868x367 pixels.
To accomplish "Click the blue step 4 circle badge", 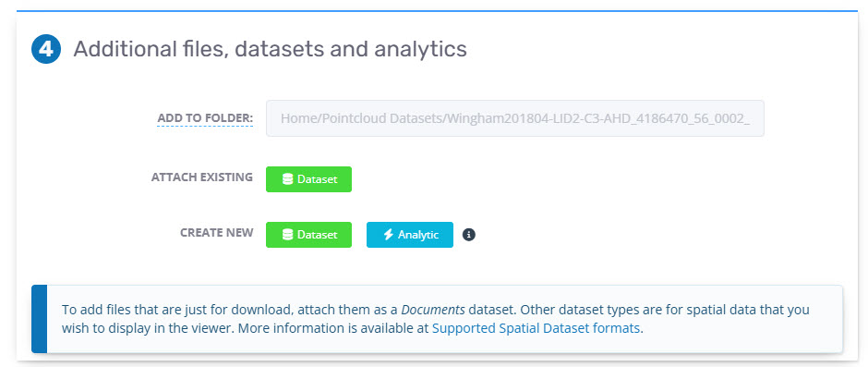I will 46,49.
